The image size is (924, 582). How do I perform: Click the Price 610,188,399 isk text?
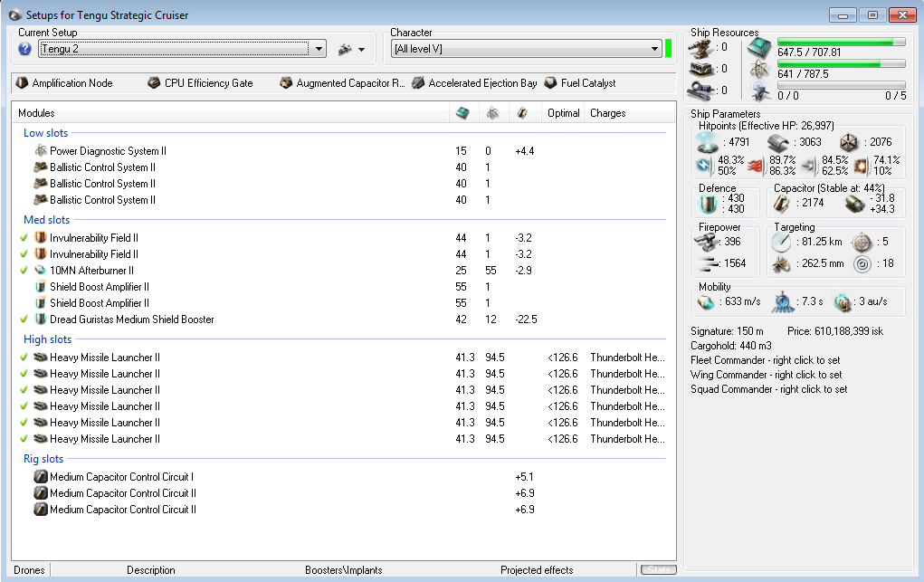(x=835, y=331)
